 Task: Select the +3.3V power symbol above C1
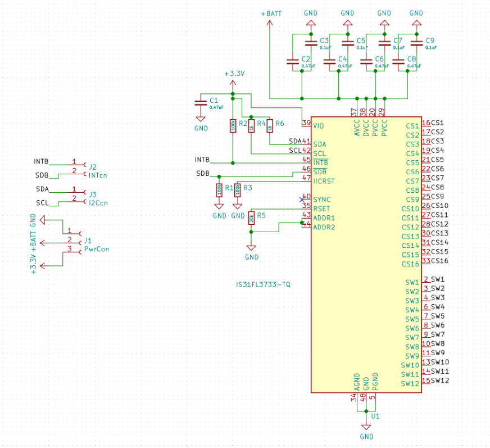click(x=233, y=82)
